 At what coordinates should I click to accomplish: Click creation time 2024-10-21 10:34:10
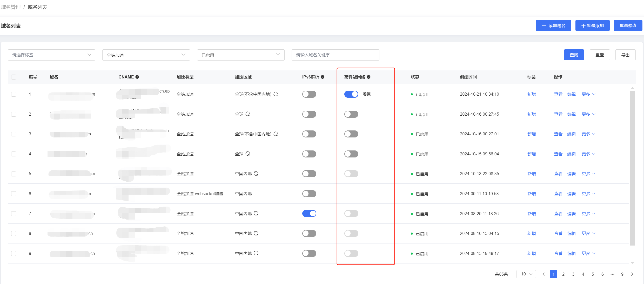click(479, 94)
